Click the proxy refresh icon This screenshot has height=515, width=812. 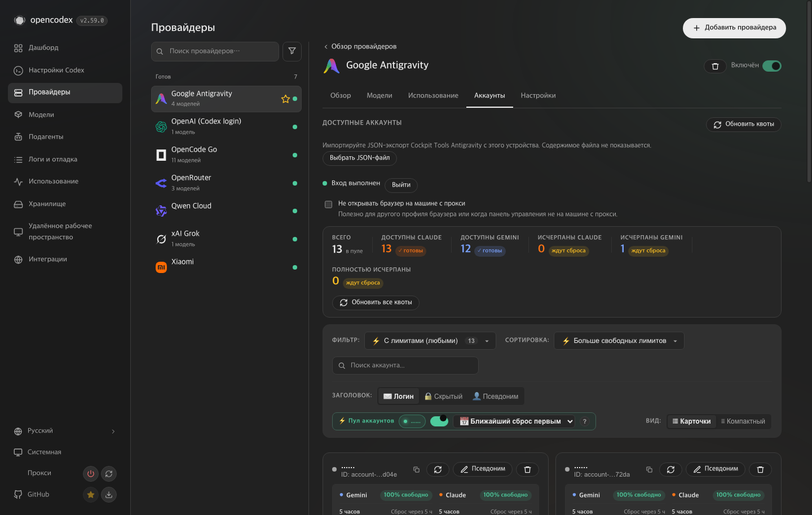[x=109, y=474]
